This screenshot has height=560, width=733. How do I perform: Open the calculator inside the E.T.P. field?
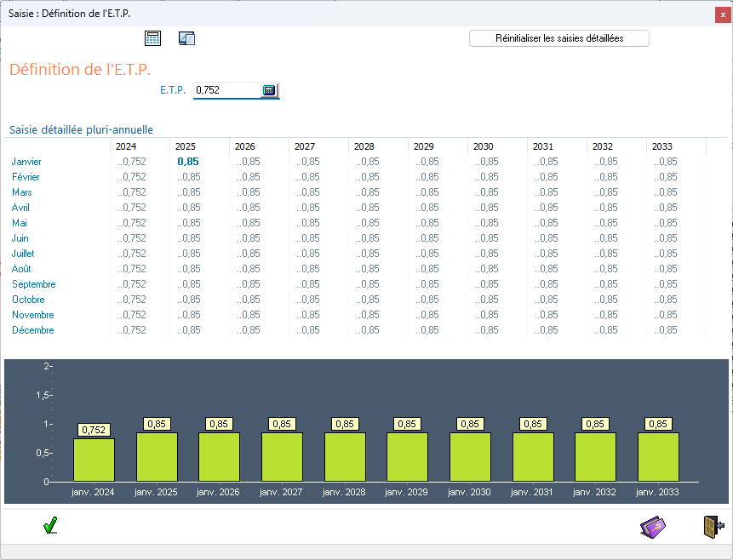(x=269, y=90)
